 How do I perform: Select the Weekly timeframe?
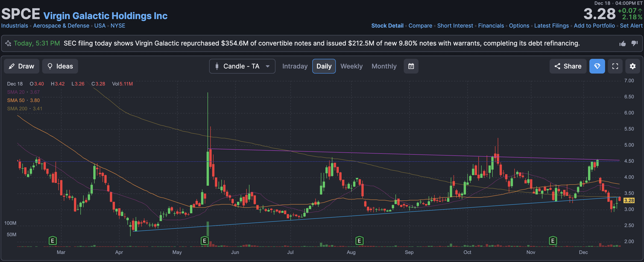click(x=351, y=66)
